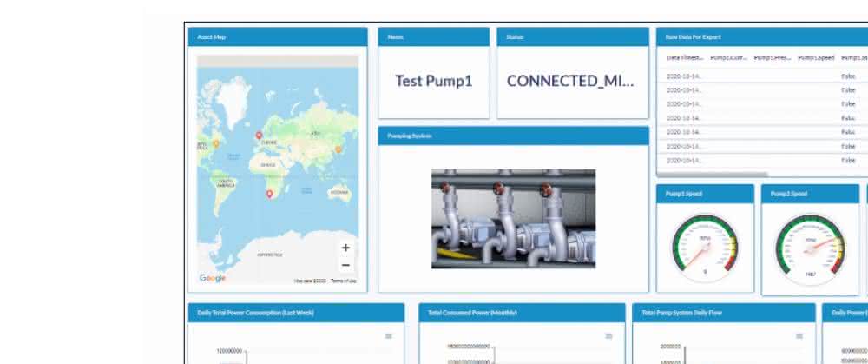This screenshot has width=868, height=364.
Task: Click the Total Consumed Power (Monthly) header
Action: [x=522, y=313]
